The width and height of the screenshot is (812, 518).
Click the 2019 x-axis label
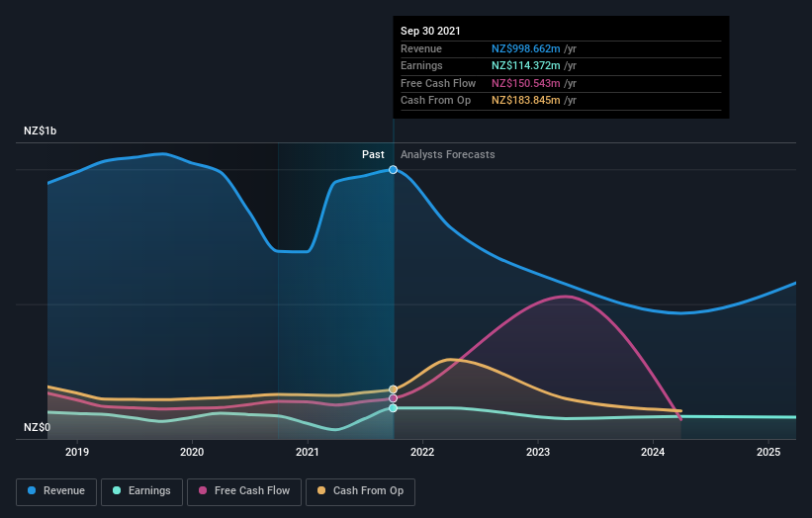tap(77, 452)
